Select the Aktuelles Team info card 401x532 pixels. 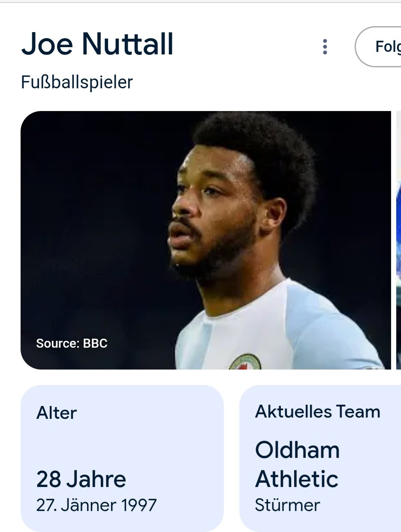coord(320,458)
